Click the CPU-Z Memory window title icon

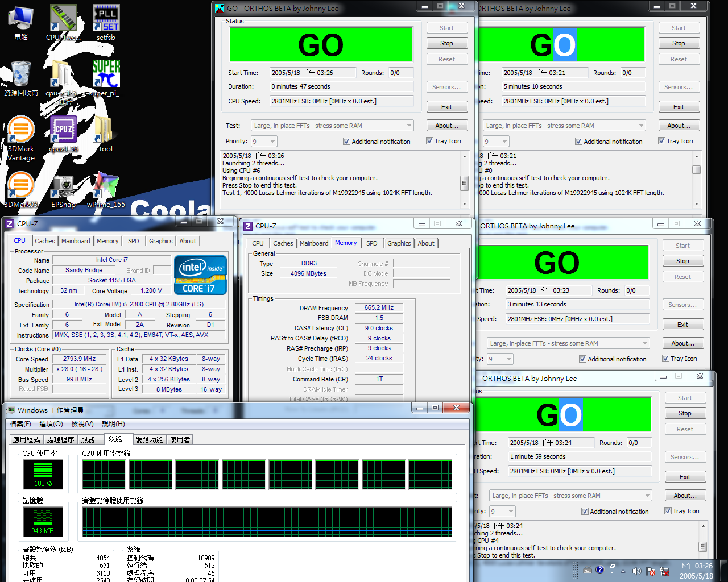(x=247, y=226)
